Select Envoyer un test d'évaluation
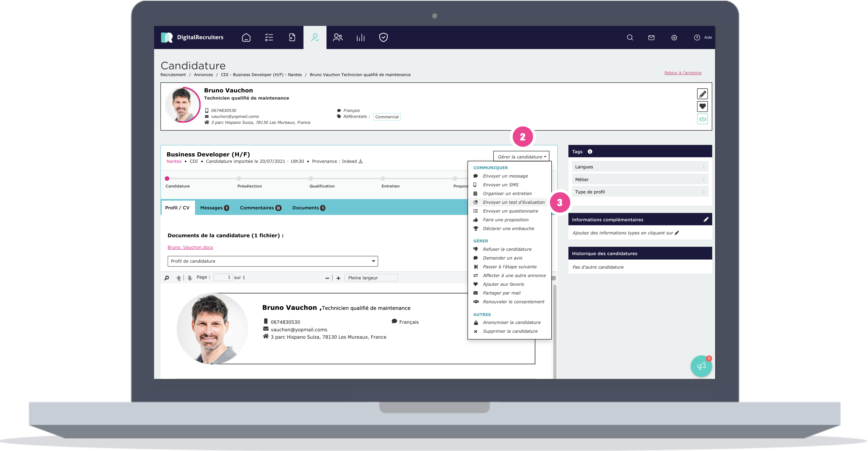 tap(513, 202)
